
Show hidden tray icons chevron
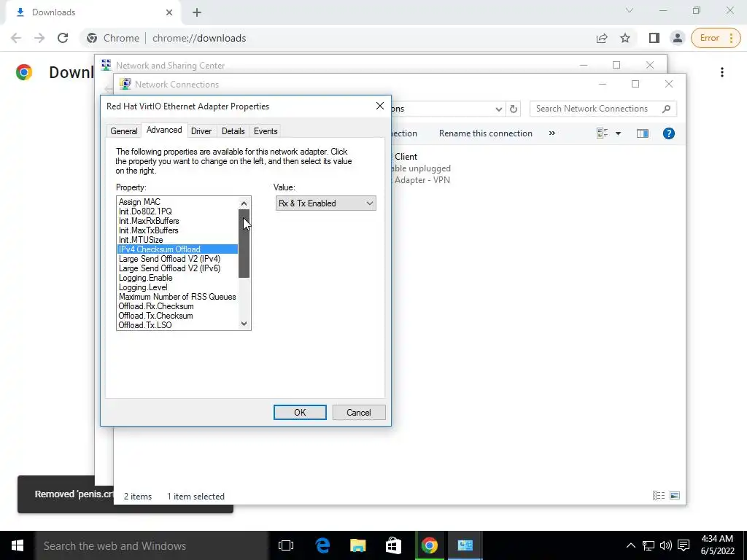tap(630, 545)
